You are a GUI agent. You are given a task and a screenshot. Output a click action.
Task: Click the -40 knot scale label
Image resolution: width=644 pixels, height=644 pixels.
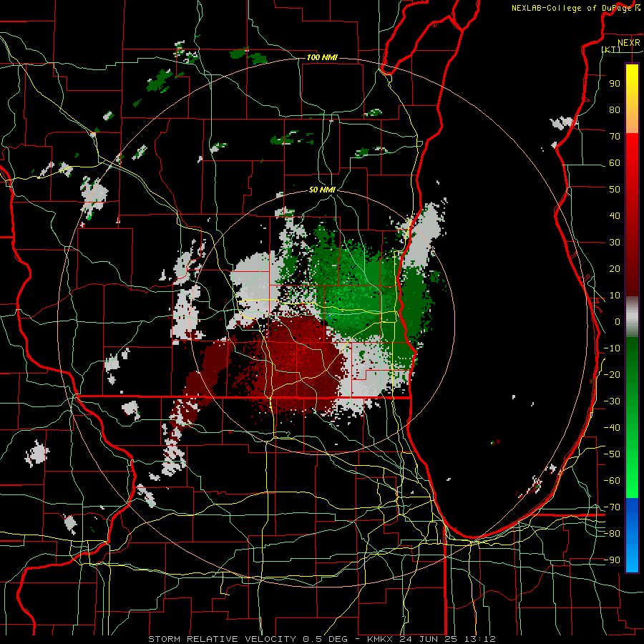click(x=612, y=428)
